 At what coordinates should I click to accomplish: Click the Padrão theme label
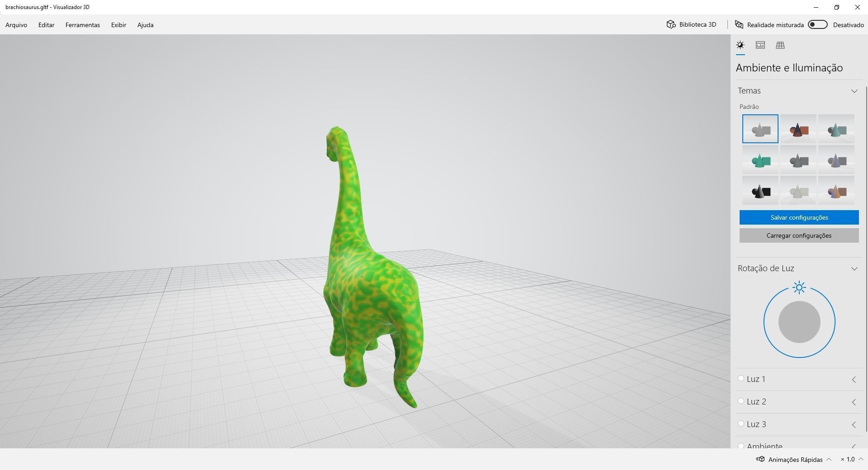[749, 107]
